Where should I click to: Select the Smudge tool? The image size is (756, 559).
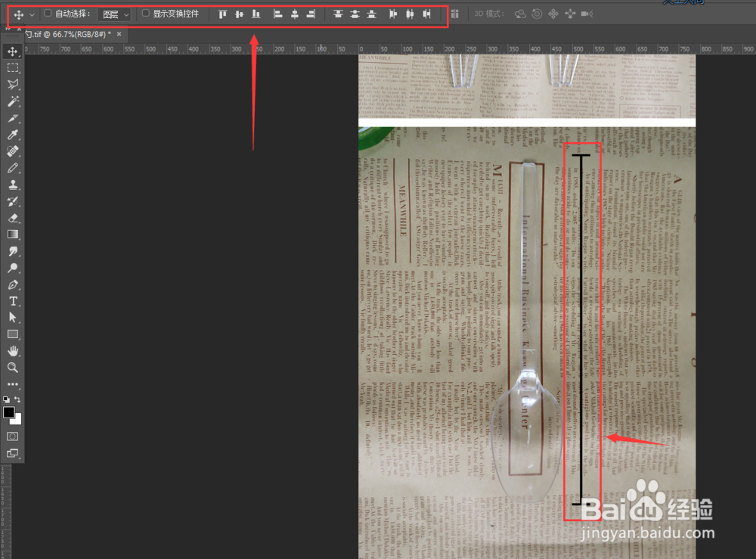coord(13,251)
